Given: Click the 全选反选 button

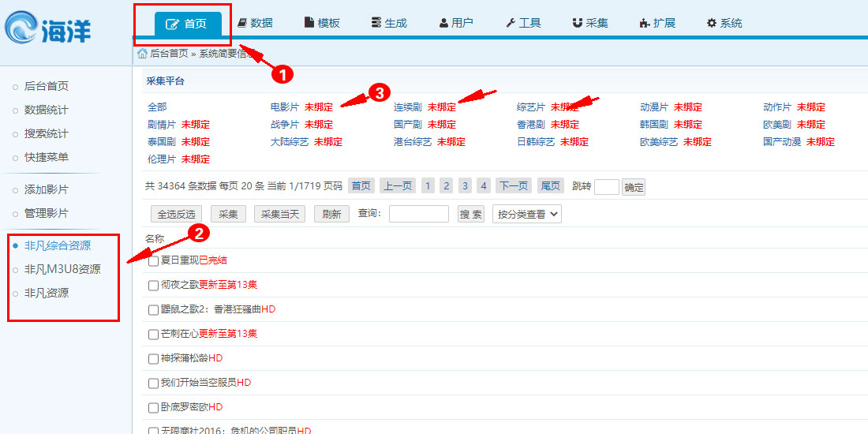Looking at the screenshot, I should [x=177, y=214].
